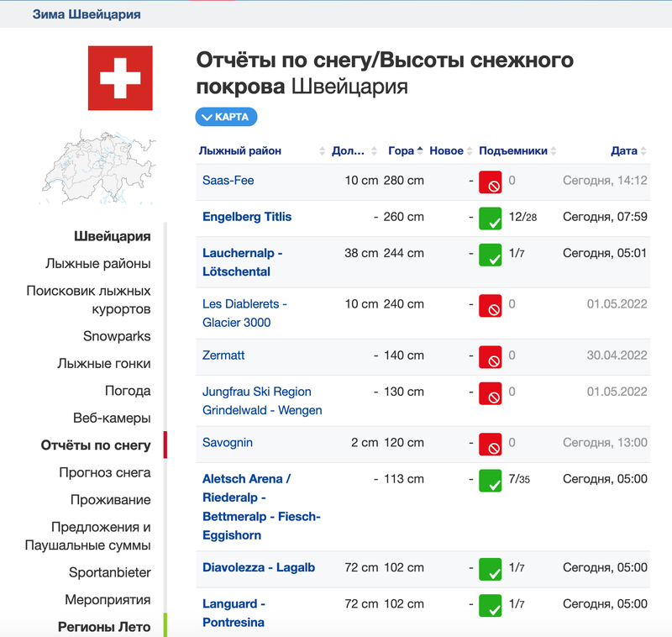This screenshot has width=672, height=637.
Task: Open Регионы Лето sidebar item
Action: point(104,627)
